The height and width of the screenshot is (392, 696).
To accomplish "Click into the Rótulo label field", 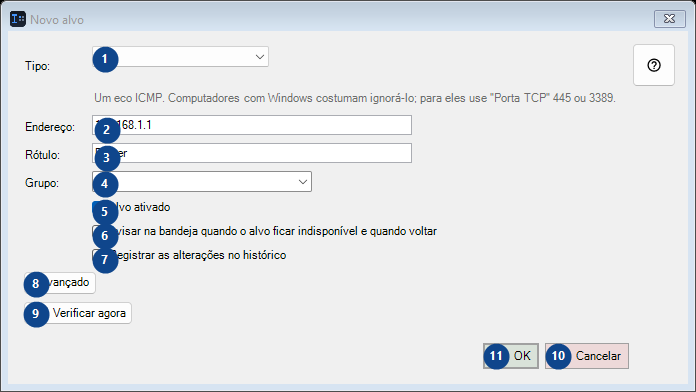I will 252,153.
